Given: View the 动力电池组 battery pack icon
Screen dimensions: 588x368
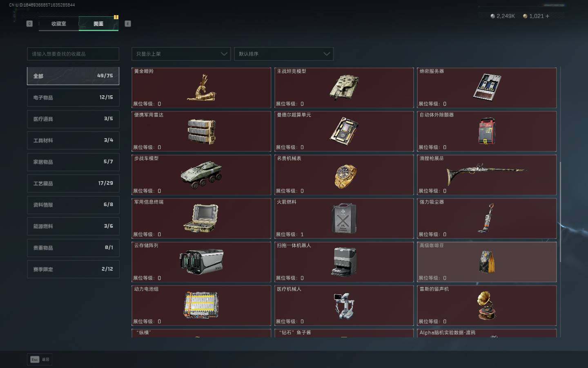Looking at the screenshot, I should [x=201, y=305].
